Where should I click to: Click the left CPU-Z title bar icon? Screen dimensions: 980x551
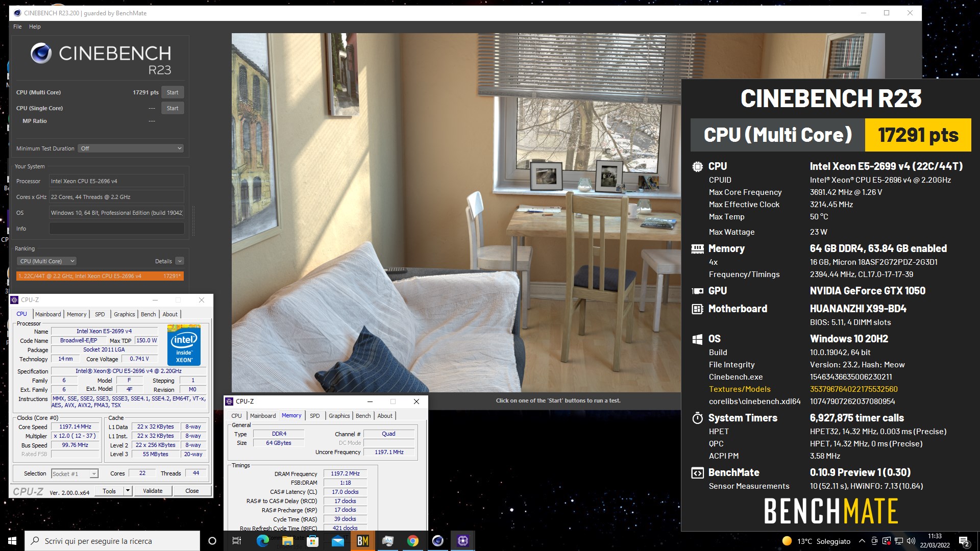[x=14, y=300]
